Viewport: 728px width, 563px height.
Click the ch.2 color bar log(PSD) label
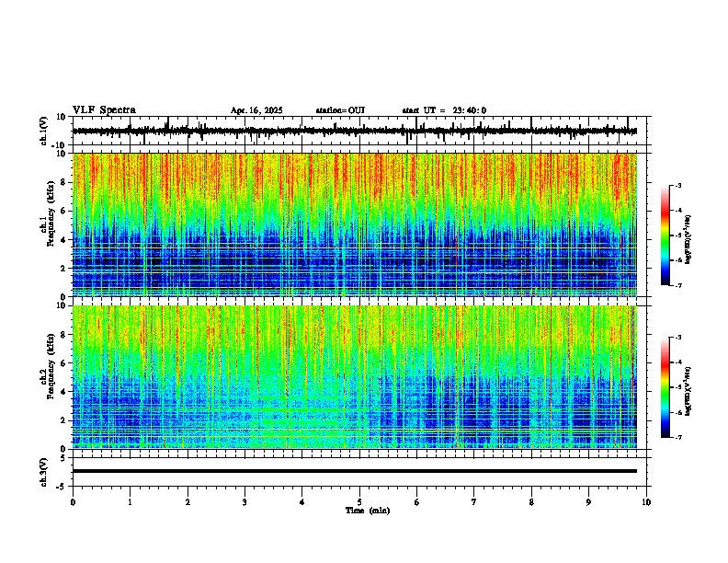688,391
